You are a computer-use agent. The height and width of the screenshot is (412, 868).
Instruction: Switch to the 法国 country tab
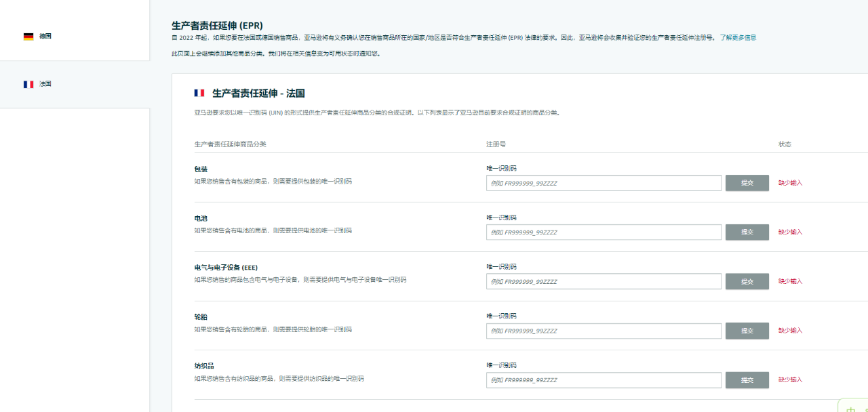[45, 84]
